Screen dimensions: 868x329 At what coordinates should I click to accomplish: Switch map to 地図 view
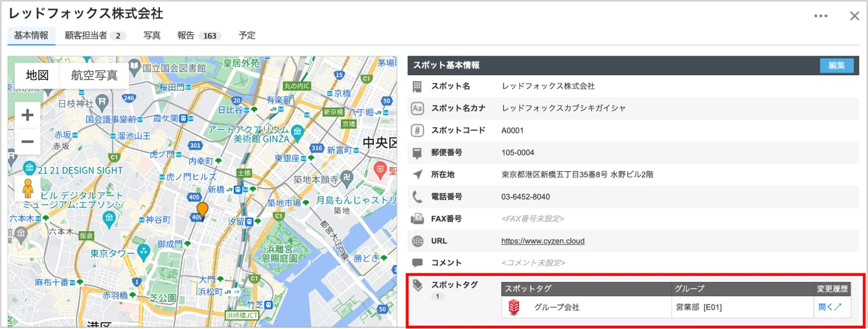tap(38, 75)
